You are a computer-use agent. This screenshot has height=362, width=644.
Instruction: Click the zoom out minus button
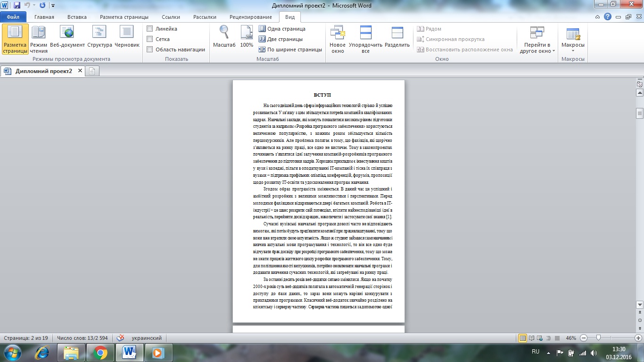pos(584,338)
